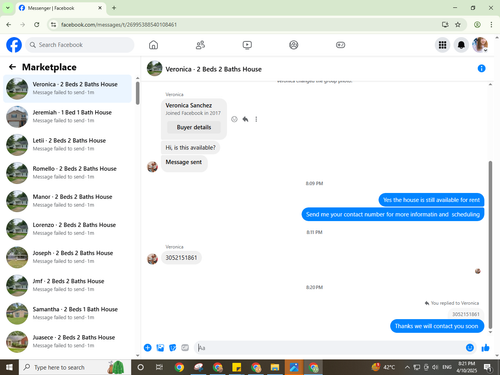Click 'Yes the house is still available' bubble
Image resolution: width=500 pixels, height=375 pixels.
431,200
